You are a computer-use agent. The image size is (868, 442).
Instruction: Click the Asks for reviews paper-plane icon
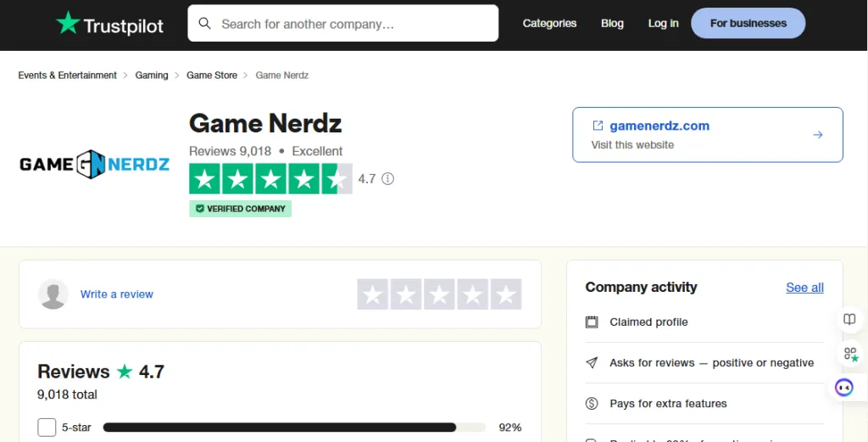point(592,363)
